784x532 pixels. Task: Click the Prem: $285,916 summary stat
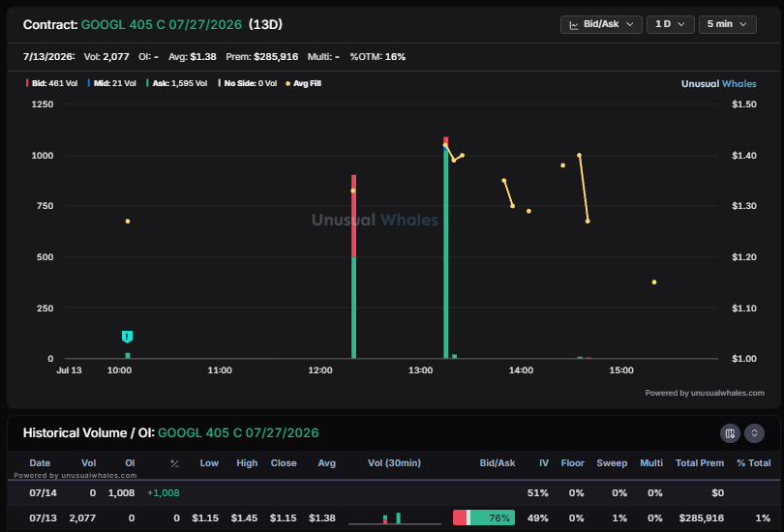[x=261, y=57]
